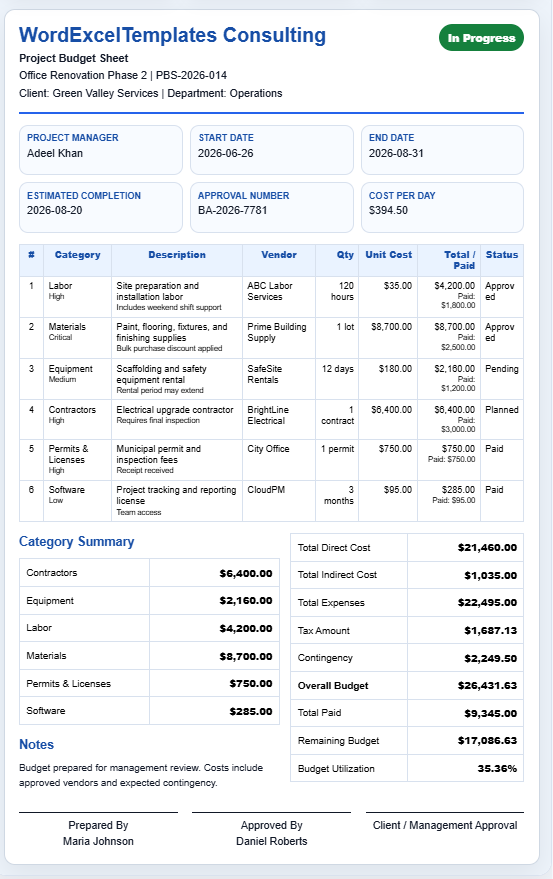The image size is (553, 879).
Task: Click Estimated Completion value 2026-08-20
Action: (54, 210)
